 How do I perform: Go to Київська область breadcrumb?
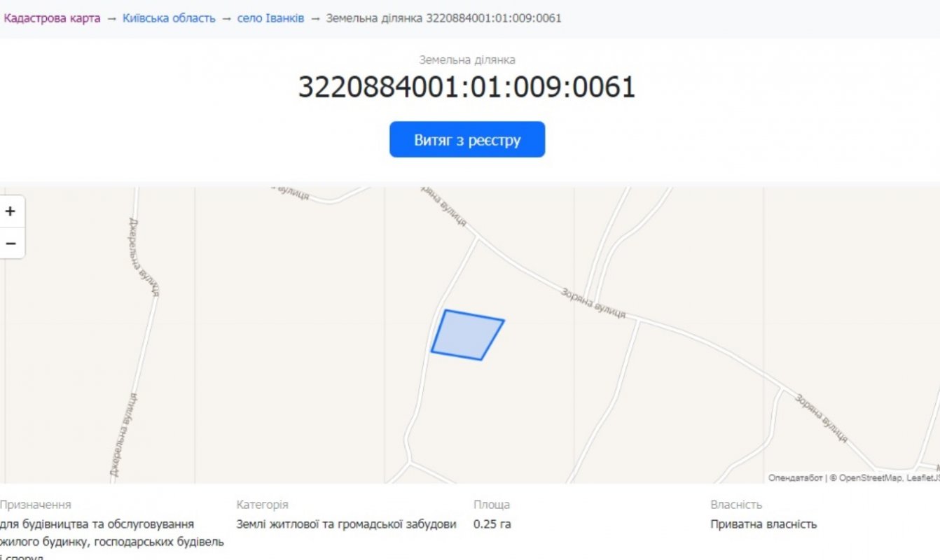pyautogui.click(x=169, y=18)
